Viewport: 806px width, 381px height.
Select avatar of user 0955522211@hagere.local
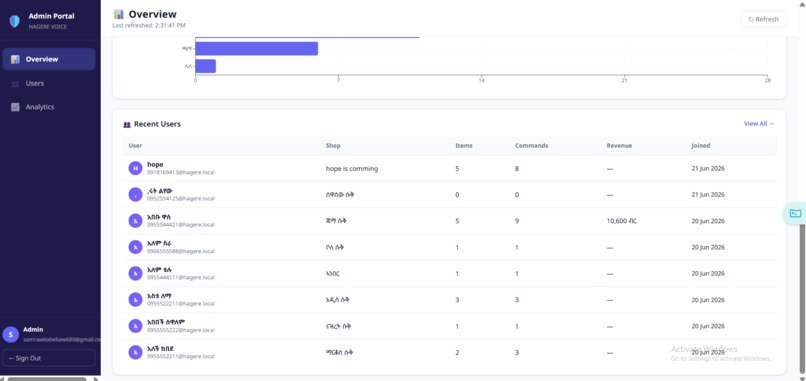coord(135,300)
